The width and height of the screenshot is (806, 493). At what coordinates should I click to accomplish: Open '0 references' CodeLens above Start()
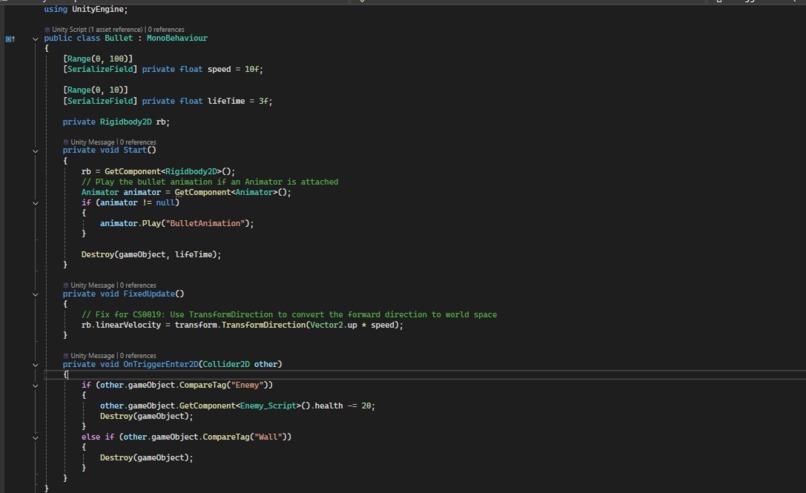tap(138, 142)
